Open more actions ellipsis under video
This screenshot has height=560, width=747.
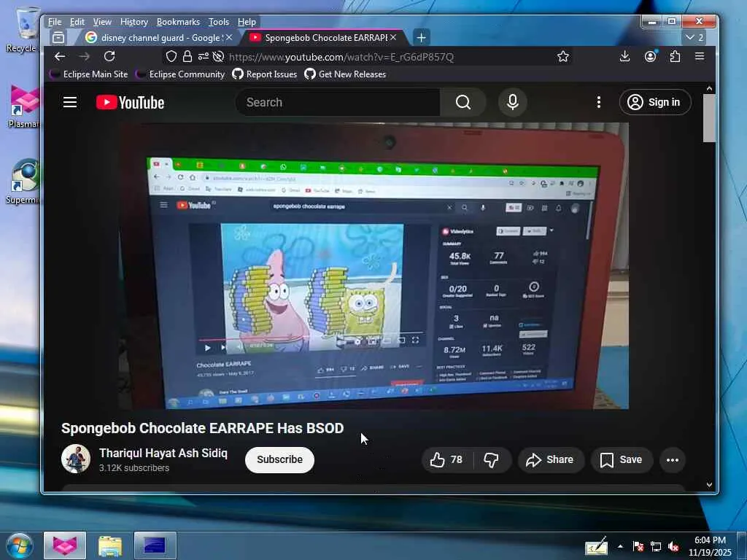tap(672, 460)
